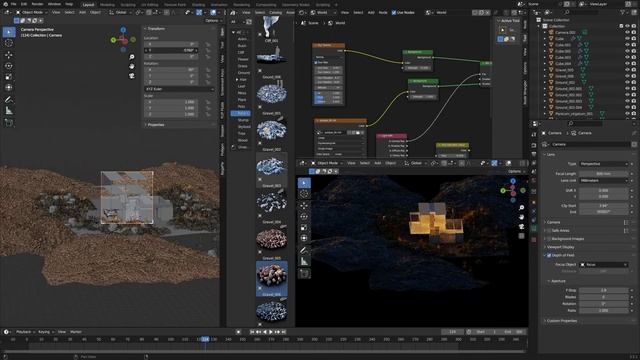This screenshot has width=640, height=360.
Task: Click the timeline Play button
Action: pyautogui.click(x=271, y=332)
